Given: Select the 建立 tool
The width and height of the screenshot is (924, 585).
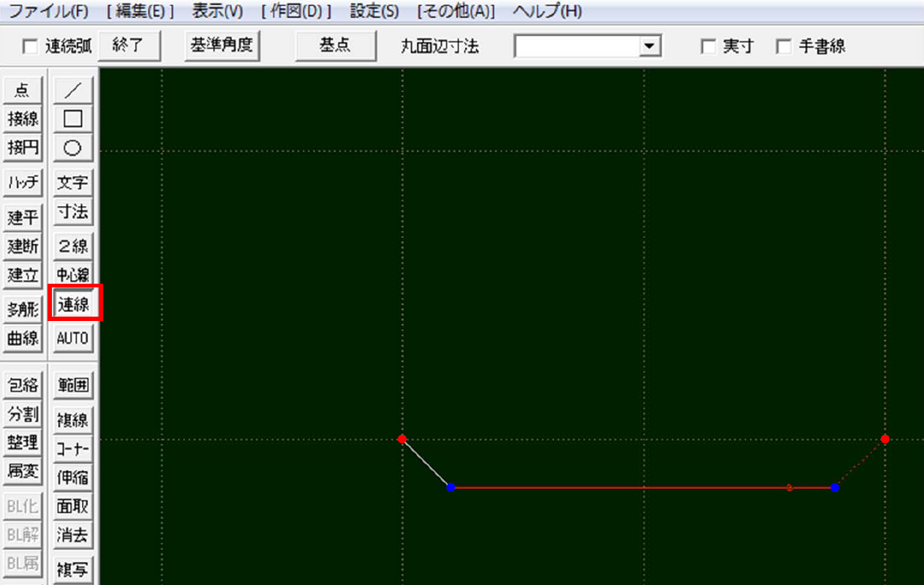Looking at the screenshot, I should click(23, 275).
